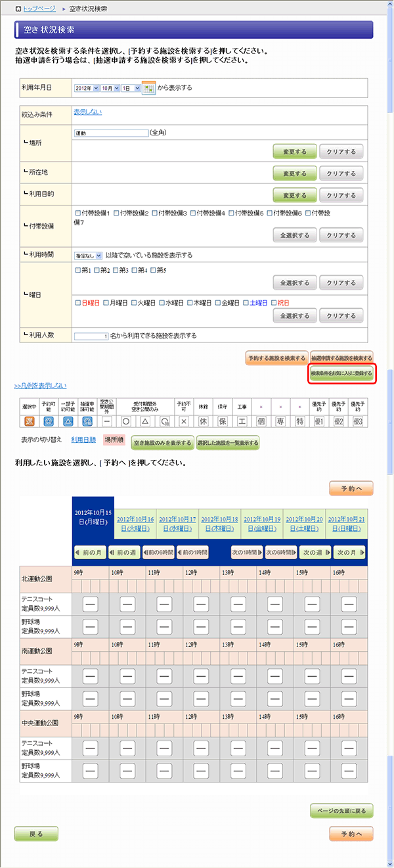
Task: Click the 専 legend icon
Action: coord(280,421)
